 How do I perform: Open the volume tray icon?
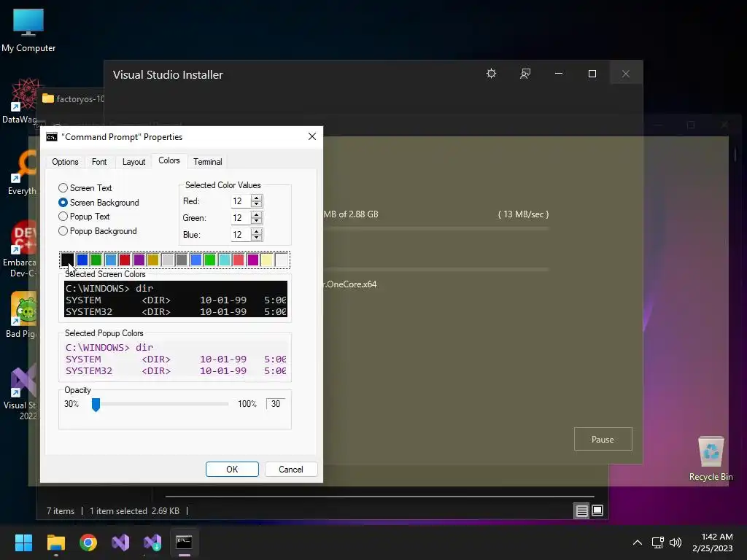click(676, 542)
